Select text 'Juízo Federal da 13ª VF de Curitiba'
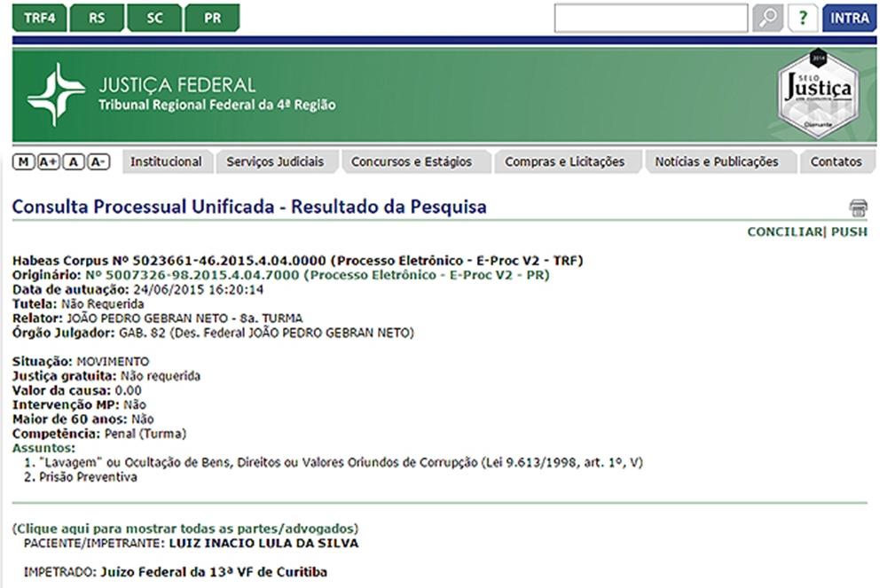This screenshot has height=588, width=887. pos(214,572)
